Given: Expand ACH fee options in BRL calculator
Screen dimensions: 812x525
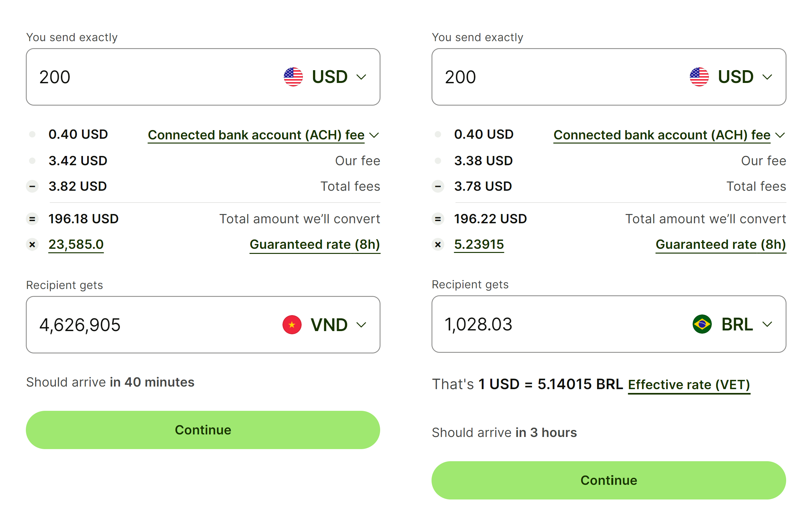Looking at the screenshot, I should pos(780,135).
